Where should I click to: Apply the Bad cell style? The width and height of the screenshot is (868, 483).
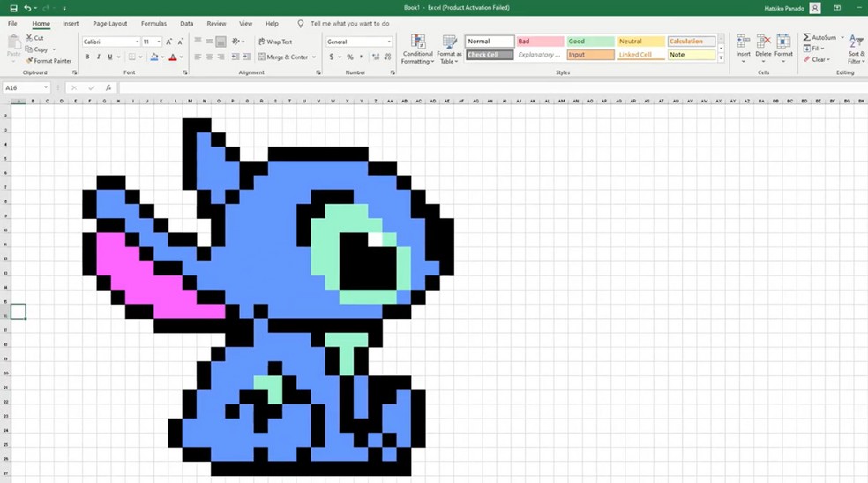[540, 41]
